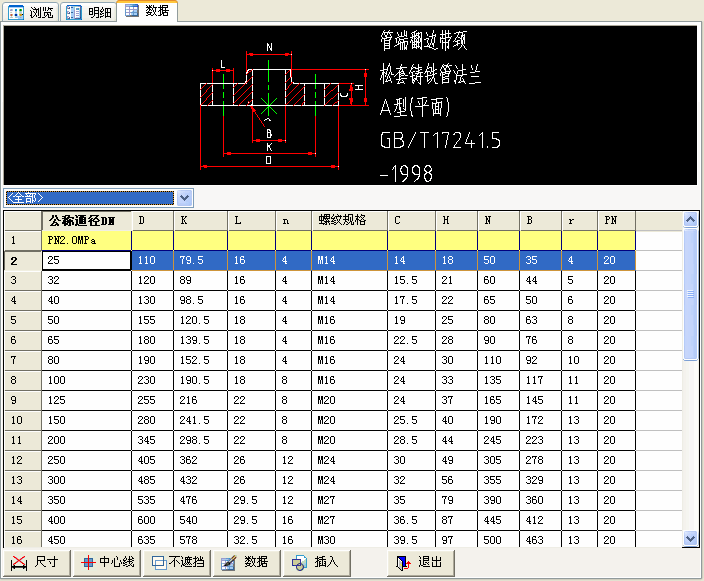704x581 pixels.
Task: Switch to the 明细 details tab
Action: click(89, 12)
